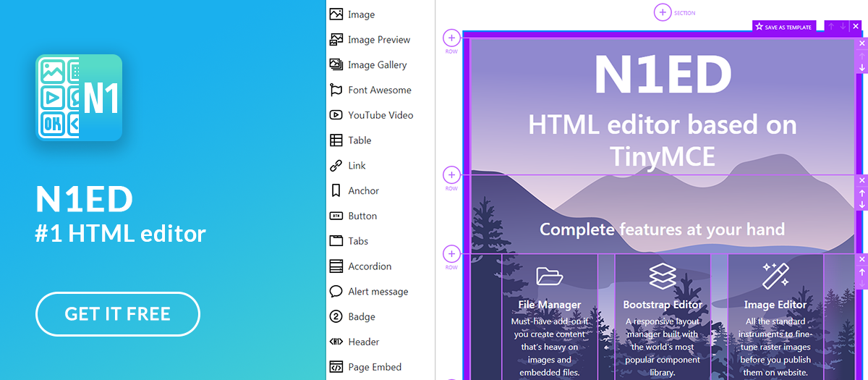
Task: Delete the feature cards row
Action: point(862,260)
